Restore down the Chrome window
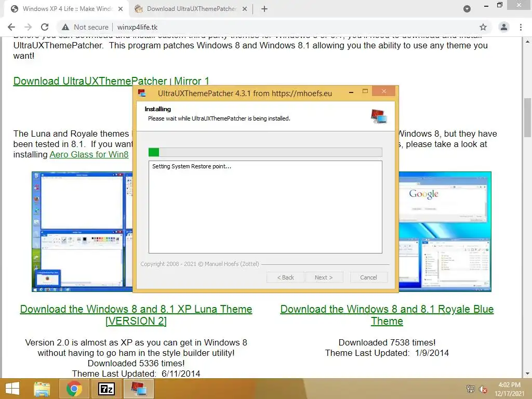This screenshot has width=532, height=399. 500,5
